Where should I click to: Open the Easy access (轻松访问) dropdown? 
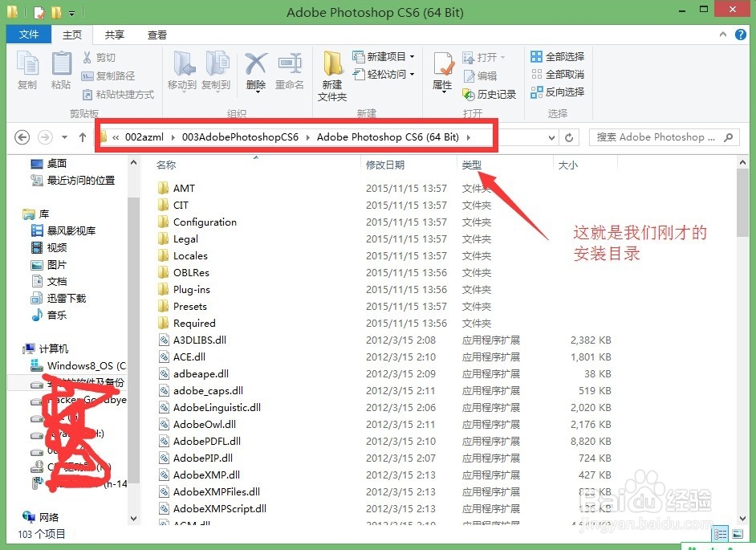384,74
